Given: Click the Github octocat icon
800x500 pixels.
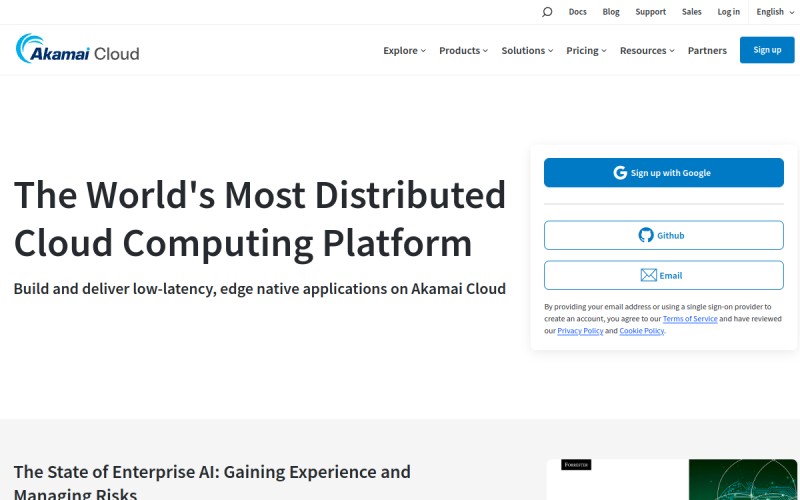Looking at the screenshot, I should click(x=646, y=235).
